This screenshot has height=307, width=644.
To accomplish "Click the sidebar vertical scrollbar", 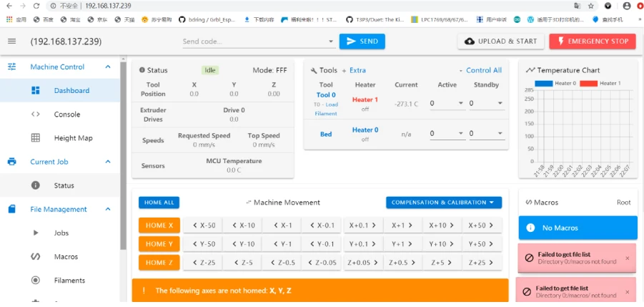I will [123, 156].
